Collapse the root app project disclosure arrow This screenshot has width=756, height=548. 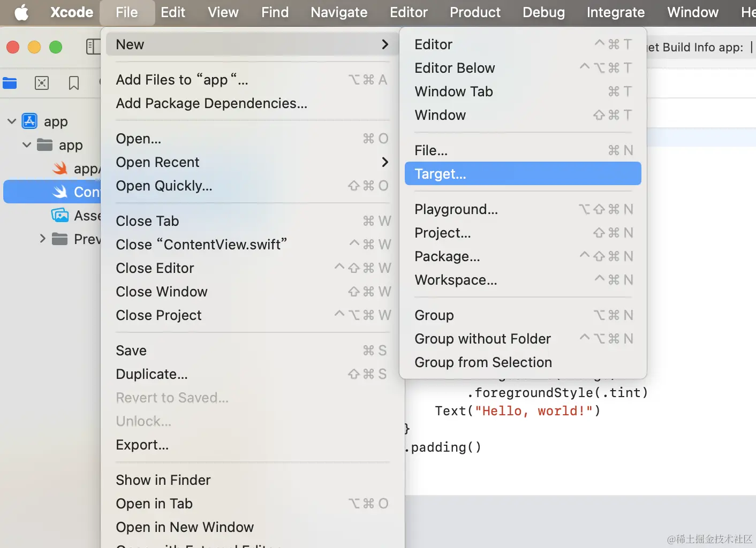pos(12,121)
